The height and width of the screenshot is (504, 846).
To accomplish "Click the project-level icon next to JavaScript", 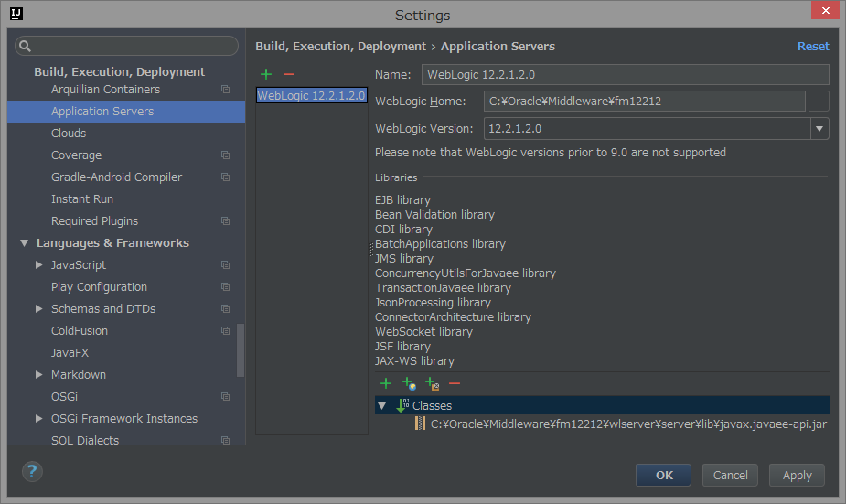I will click(226, 264).
